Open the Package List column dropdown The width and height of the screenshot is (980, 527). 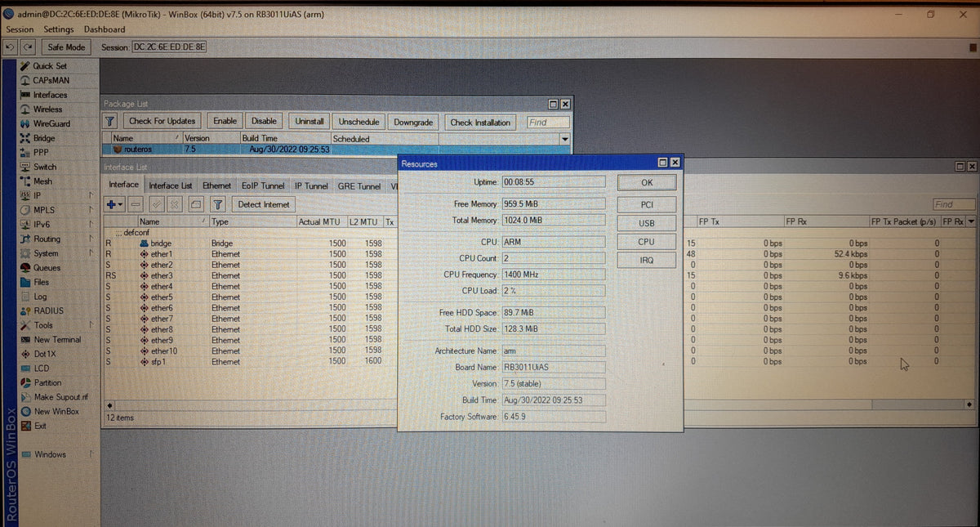pos(564,139)
